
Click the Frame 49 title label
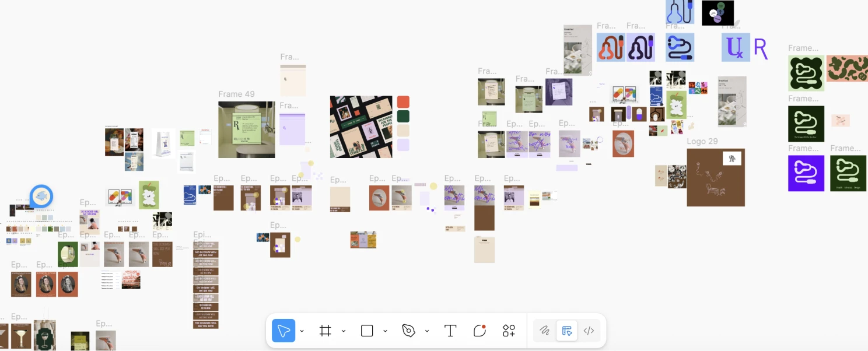point(236,94)
